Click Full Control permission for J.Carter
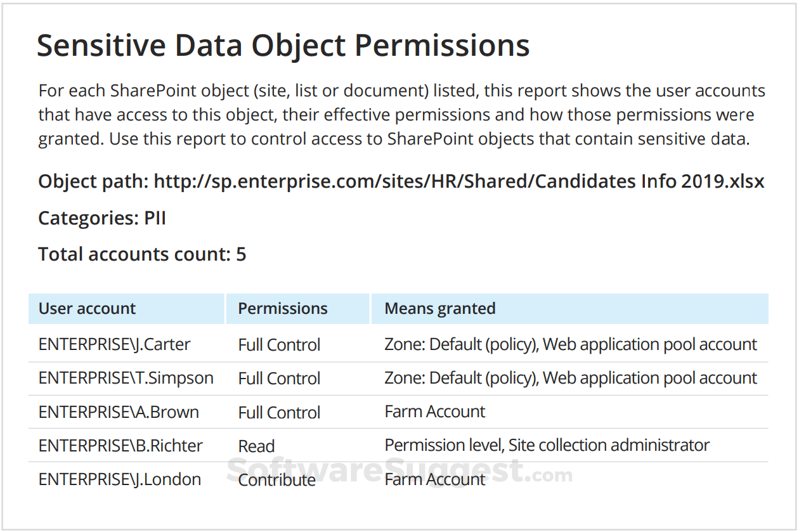This screenshot has width=799, height=532. (279, 345)
